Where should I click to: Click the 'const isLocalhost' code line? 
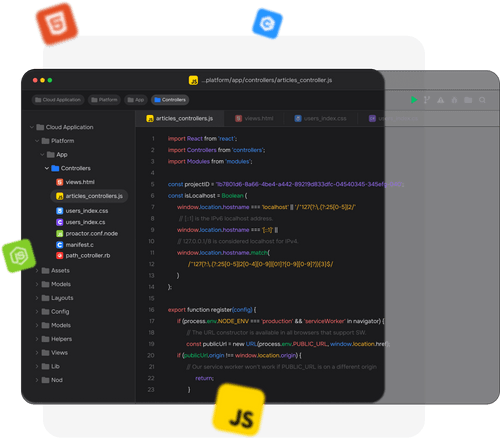click(207, 196)
